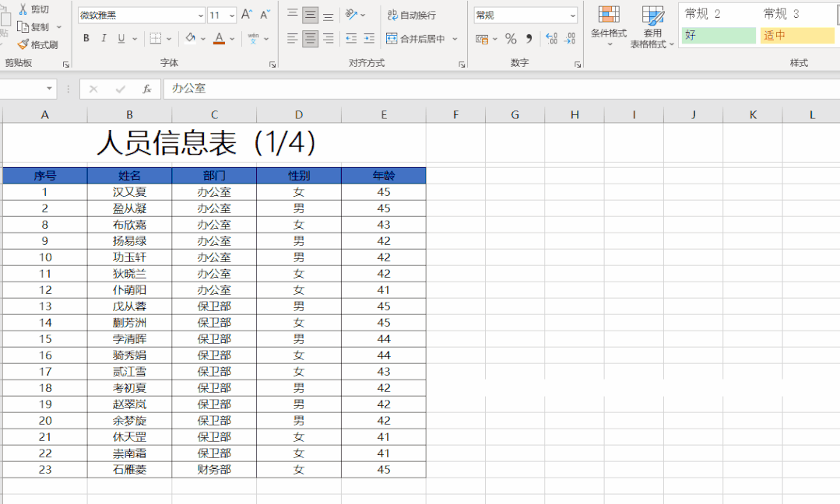Viewport: 840px width, 504px height.
Task: Click the phonetic guide (wén) icon
Action: coord(253,39)
